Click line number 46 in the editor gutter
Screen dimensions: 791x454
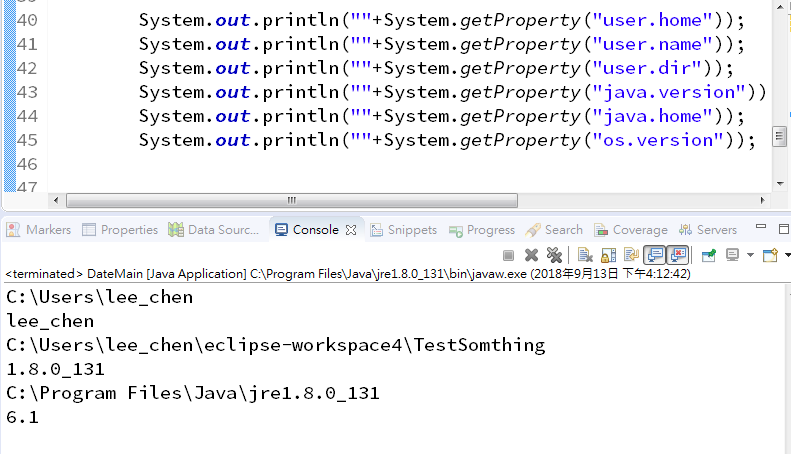27,164
